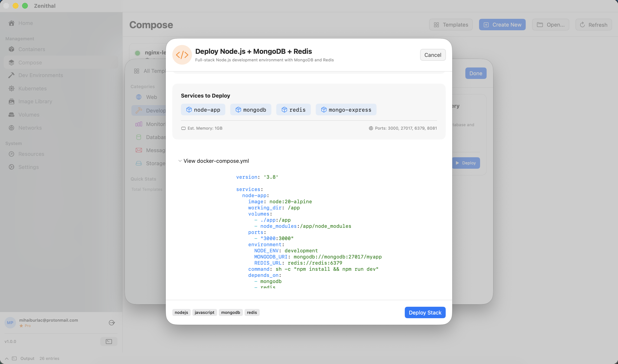Click the smiley status icon beside the account email
618x364 pixels.
tap(112, 322)
